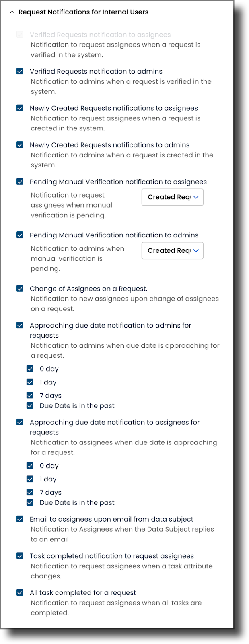Uncheck 7 days under assignee due date notifications
This screenshot has width=249, height=644.
click(x=30, y=492)
